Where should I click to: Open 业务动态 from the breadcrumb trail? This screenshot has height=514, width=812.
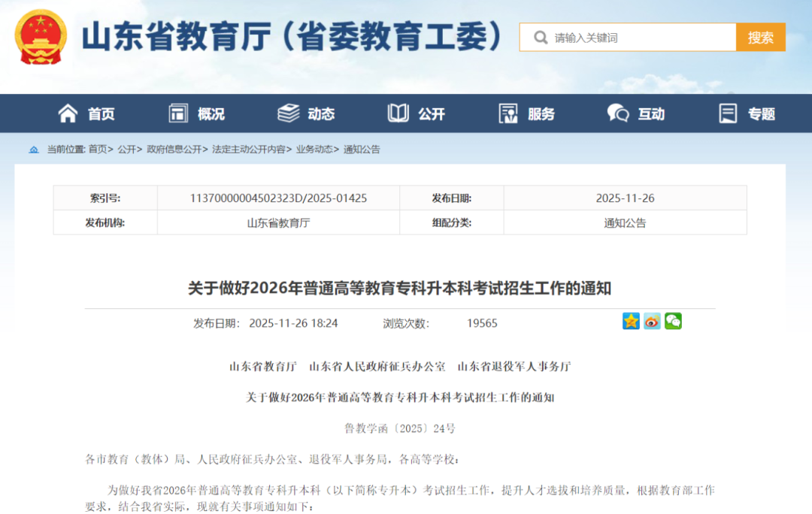[x=314, y=150]
